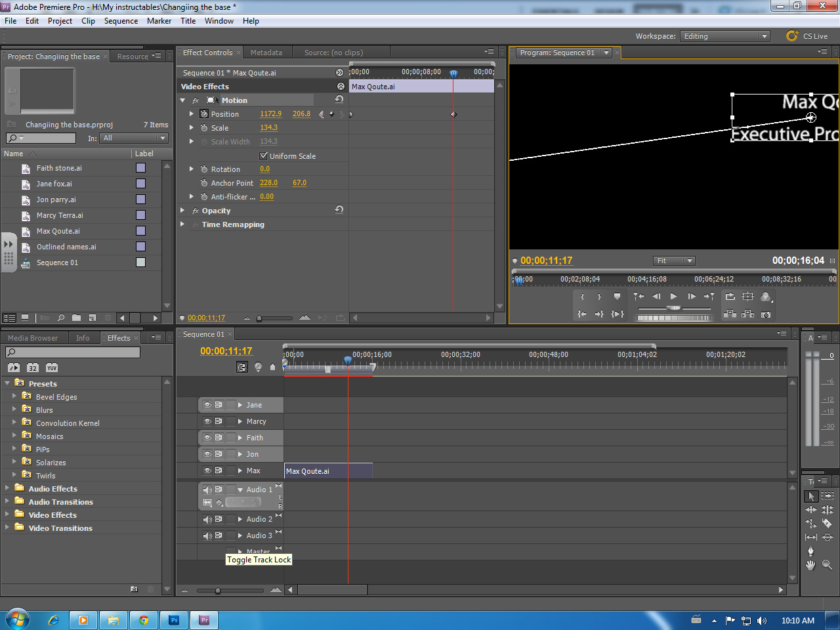Open the Workspace dropdown showing Editing

pos(724,36)
